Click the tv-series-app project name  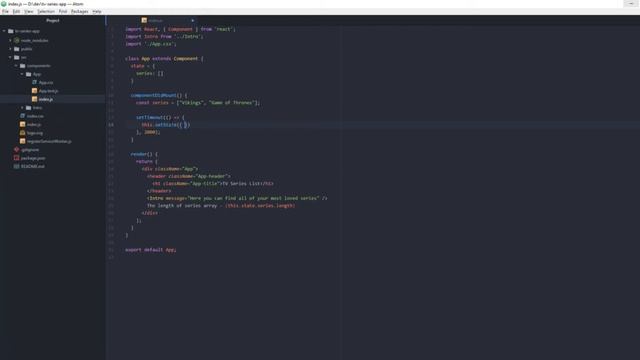point(27,31)
